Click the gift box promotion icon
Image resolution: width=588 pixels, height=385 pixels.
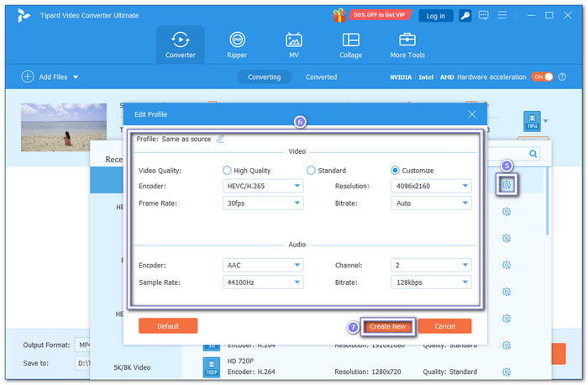339,15
